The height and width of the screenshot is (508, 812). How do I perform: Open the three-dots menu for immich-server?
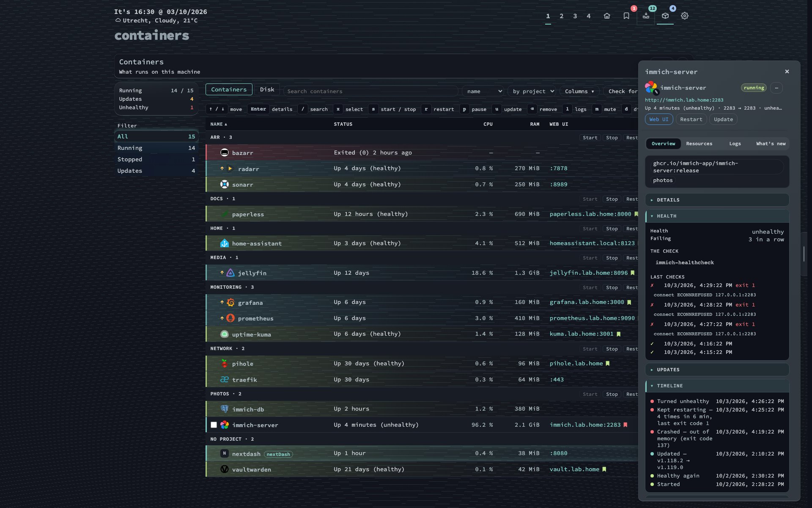[776, 88]
